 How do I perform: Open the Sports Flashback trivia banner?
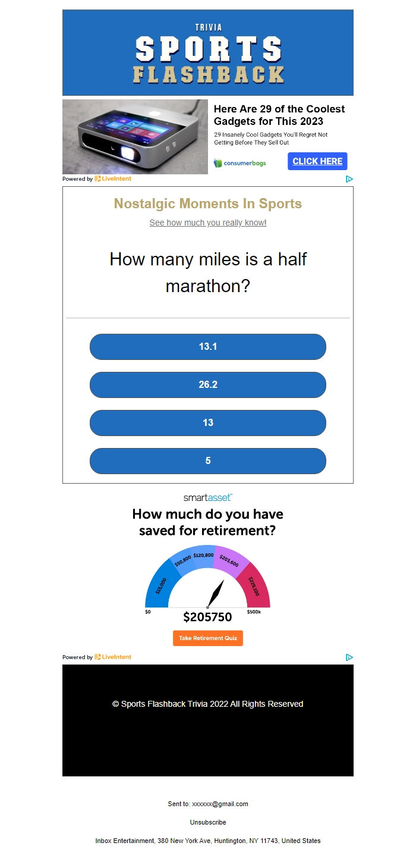tap(208, 52)
